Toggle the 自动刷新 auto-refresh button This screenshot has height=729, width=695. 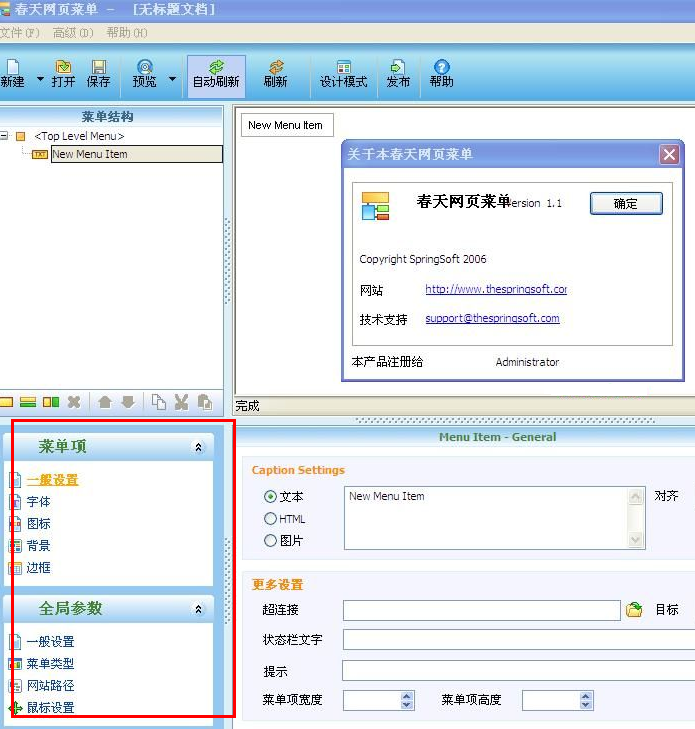[216, 76]
